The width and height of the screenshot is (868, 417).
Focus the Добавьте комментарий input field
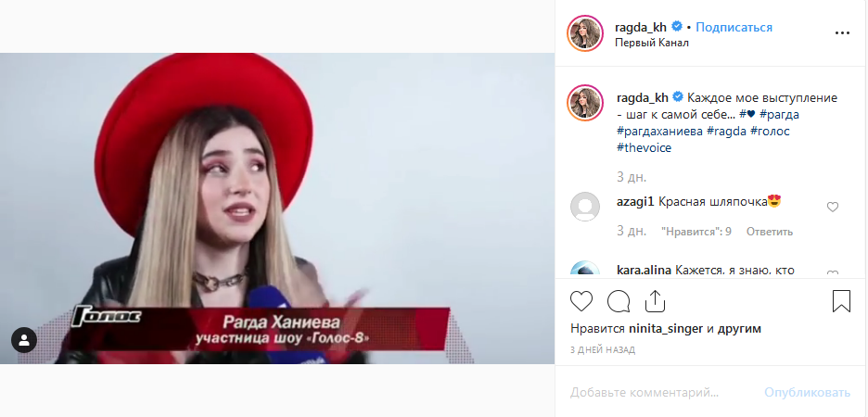coord(663,393)
